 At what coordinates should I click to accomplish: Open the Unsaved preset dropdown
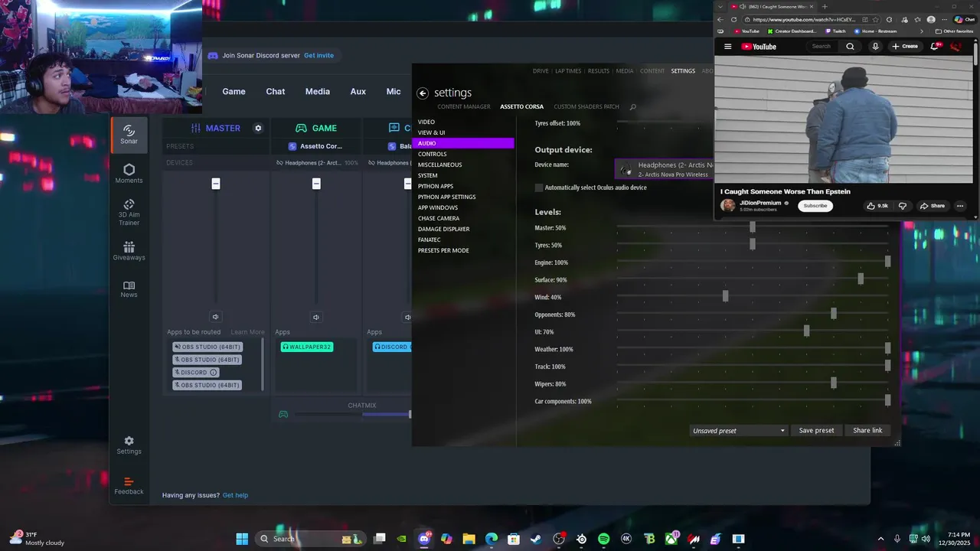738,431
